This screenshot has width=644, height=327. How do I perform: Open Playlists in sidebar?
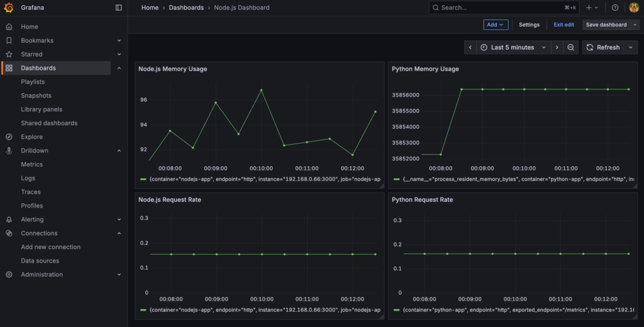33,82
